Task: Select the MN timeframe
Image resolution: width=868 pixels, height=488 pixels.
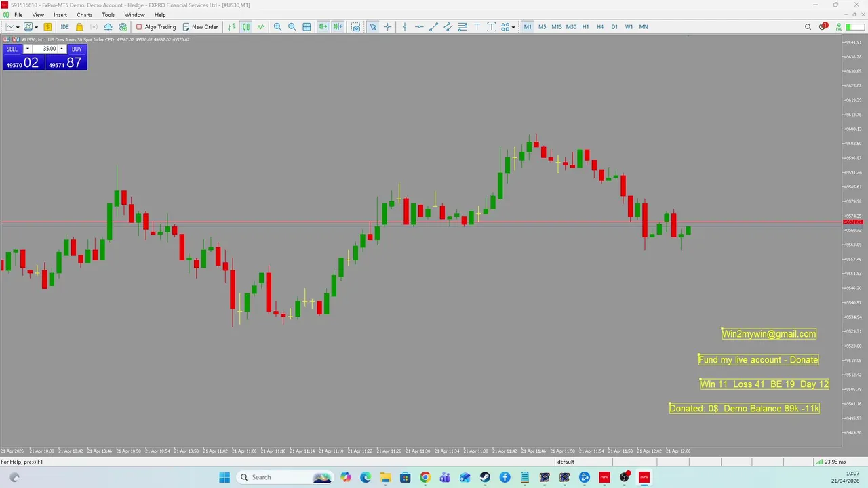Action: [644, 27]
